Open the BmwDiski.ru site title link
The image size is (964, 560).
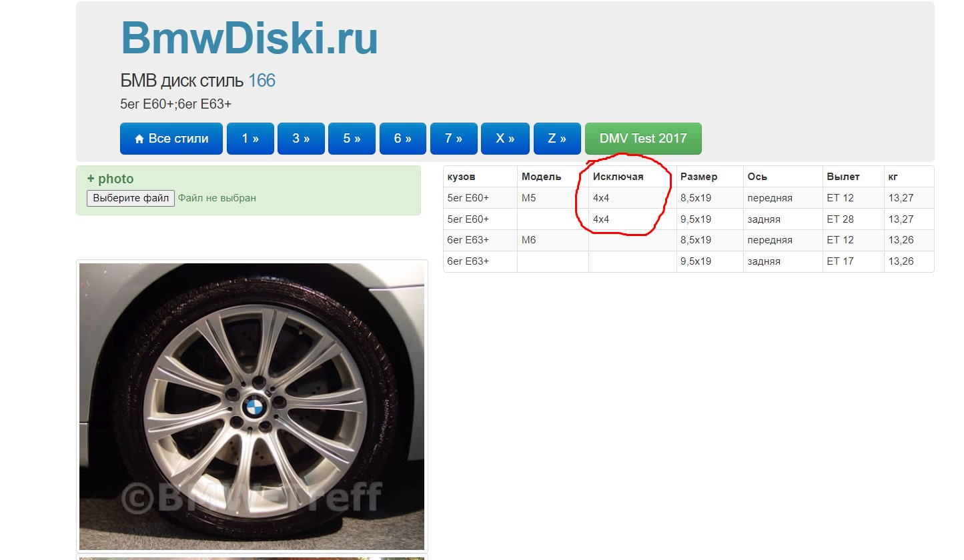click(249, 38)
